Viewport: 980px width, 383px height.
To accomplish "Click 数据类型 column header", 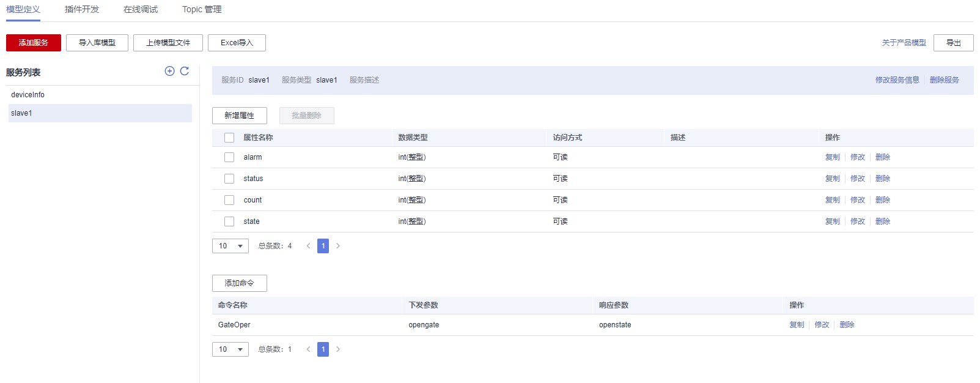I will [x=413, y=138].
